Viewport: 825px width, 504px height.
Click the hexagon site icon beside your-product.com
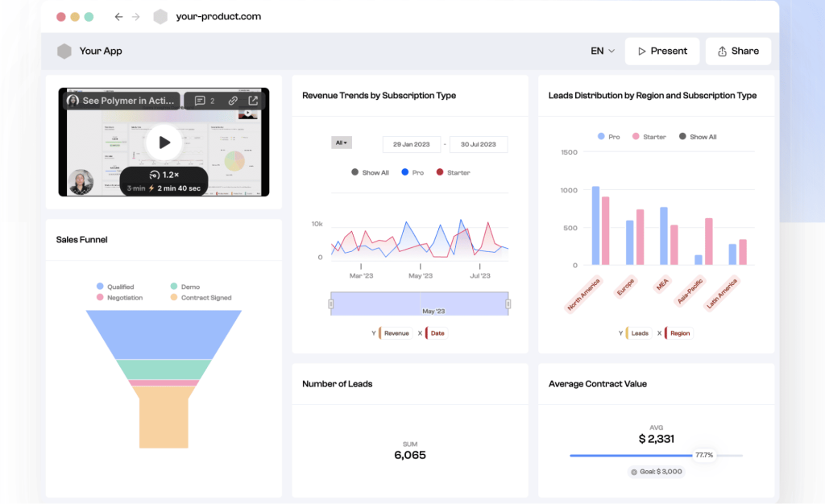(x=160, y=17)
